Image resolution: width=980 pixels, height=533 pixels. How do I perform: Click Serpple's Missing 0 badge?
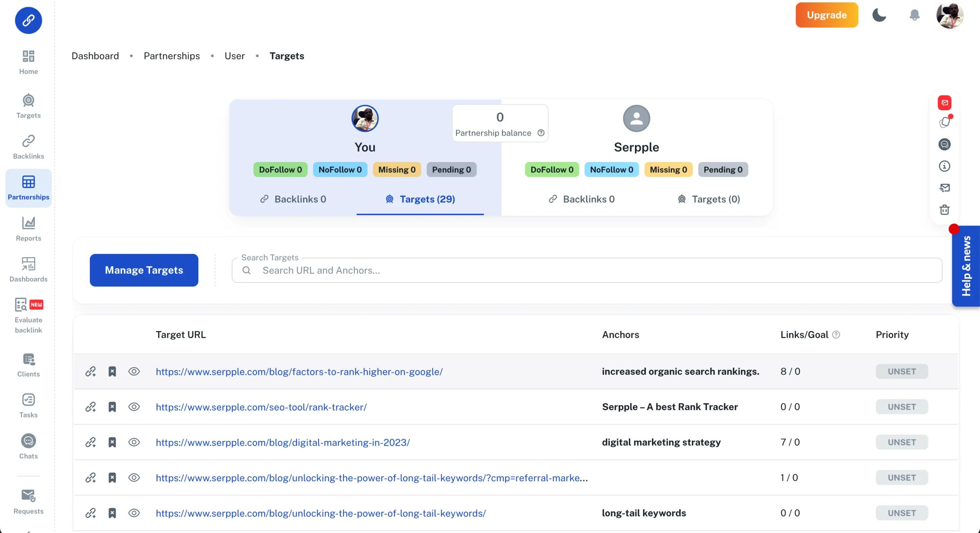[x=668, y=170]
